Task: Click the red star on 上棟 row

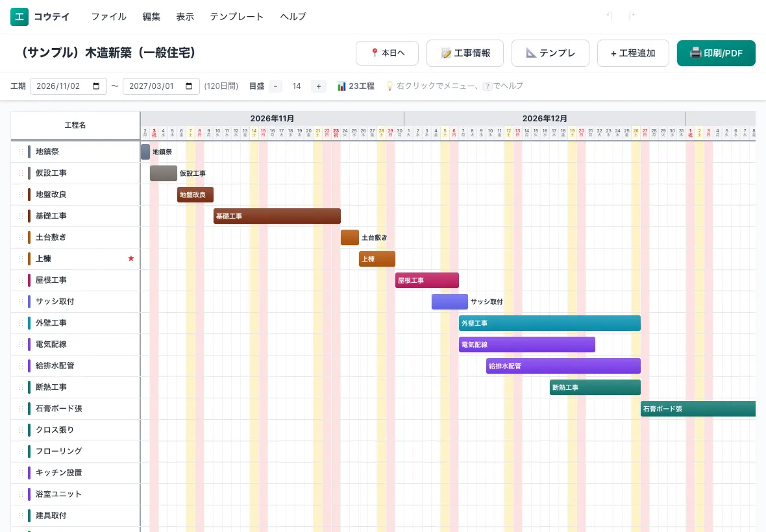Action: coord(131,259)
